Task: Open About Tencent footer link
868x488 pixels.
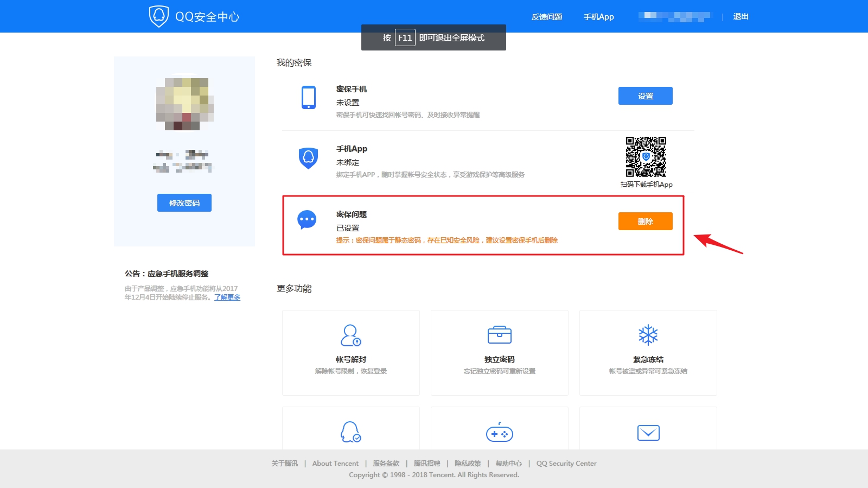Action: click(x=335, y=464)
